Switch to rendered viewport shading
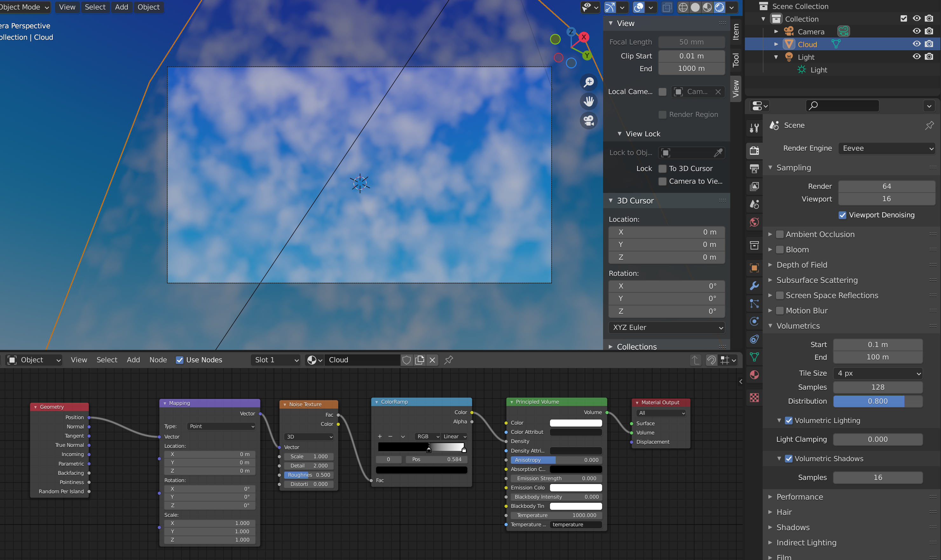This screenshot has height=560, width=941. (x=719, y=7)
